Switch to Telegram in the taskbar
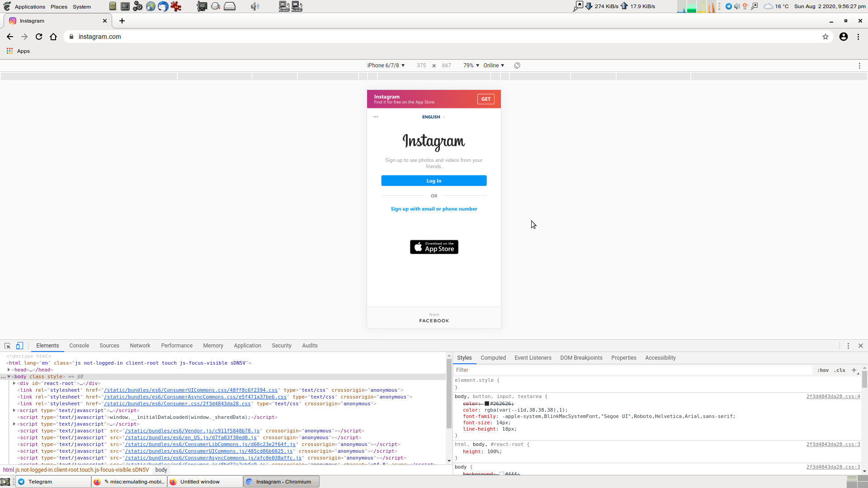The width and height of the screenshot is (868, 488). pos(54,482)
